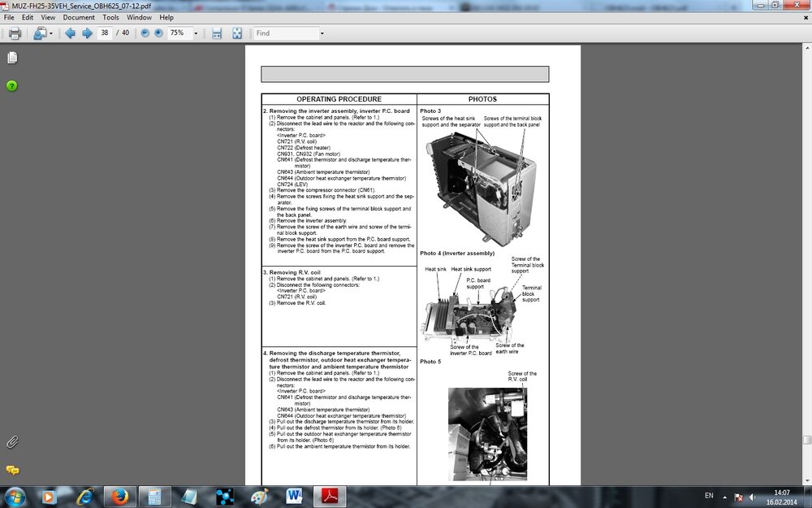Click the Email document icon

tap(40, 33)
